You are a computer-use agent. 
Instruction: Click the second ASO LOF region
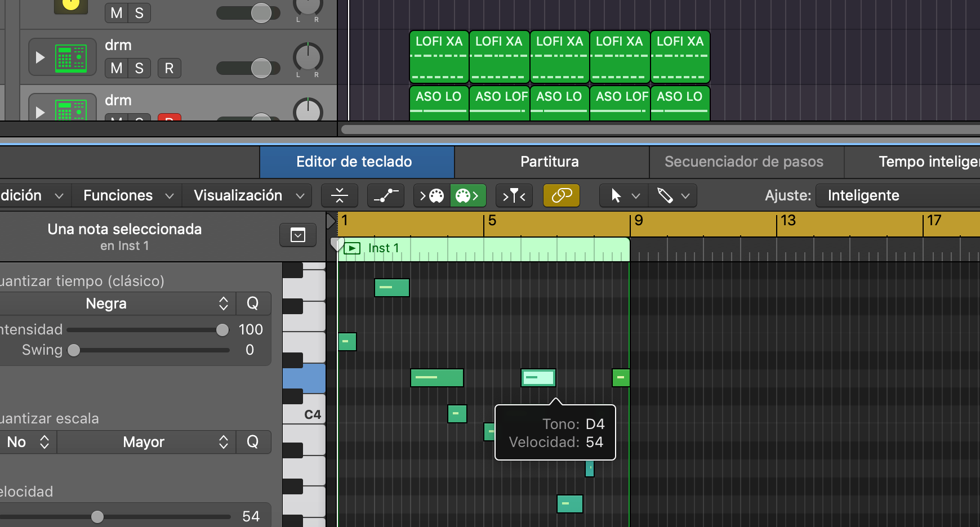[x=620, y=103]
